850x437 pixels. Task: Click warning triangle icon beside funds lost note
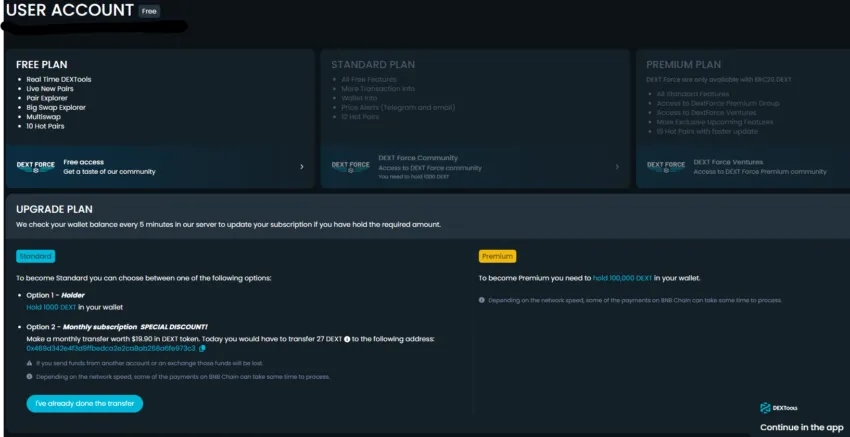pyautogui.click(x=29, y=363)
